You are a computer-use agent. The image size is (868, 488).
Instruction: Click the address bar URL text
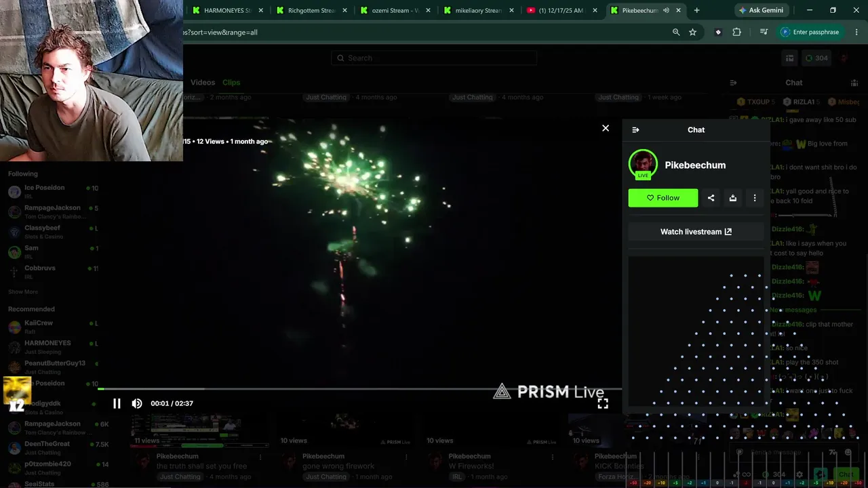coord(220,32)
